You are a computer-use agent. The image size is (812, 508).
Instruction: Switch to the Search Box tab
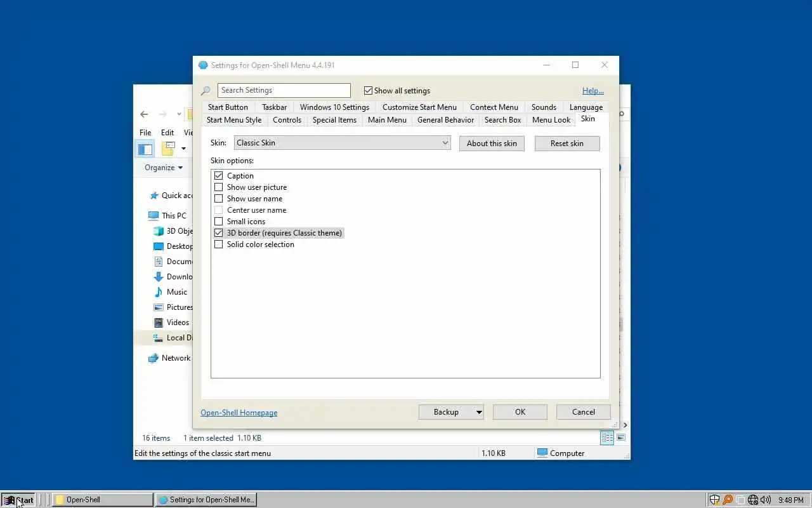(x=502, y=120)
